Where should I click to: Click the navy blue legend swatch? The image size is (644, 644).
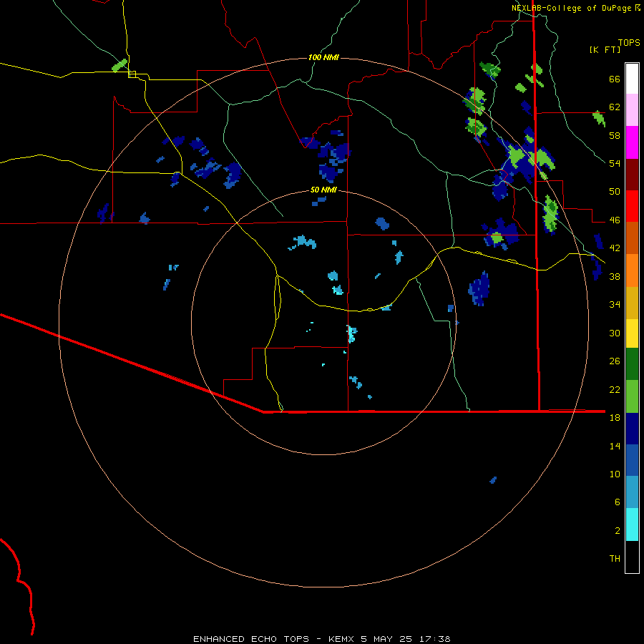[x=632, y=429]
